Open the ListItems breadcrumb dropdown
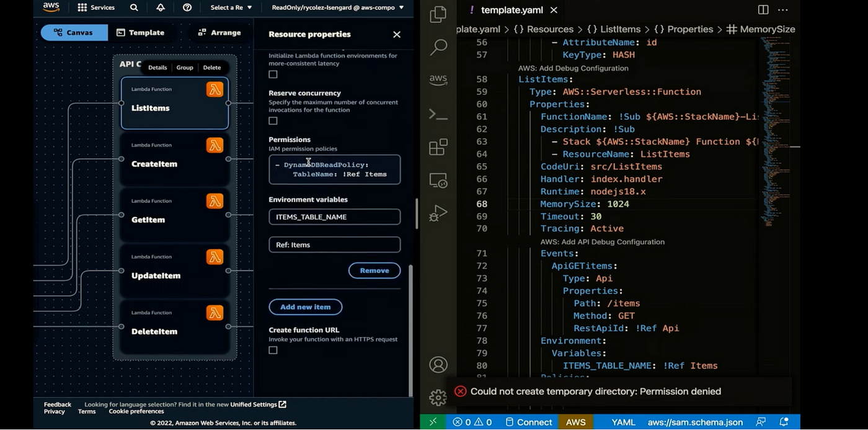868x430 pixels. [x=615, y=29]
